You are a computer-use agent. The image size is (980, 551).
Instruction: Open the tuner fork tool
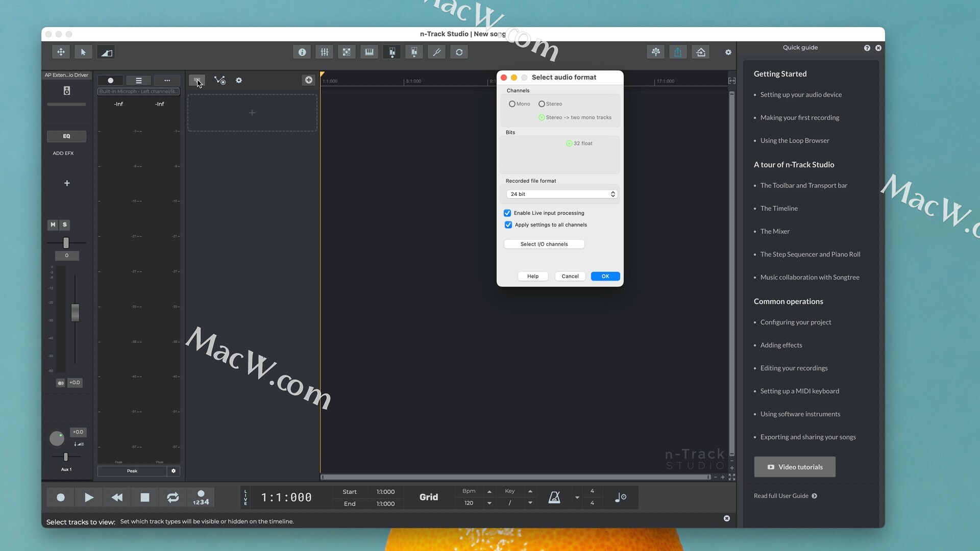[436, 52]
